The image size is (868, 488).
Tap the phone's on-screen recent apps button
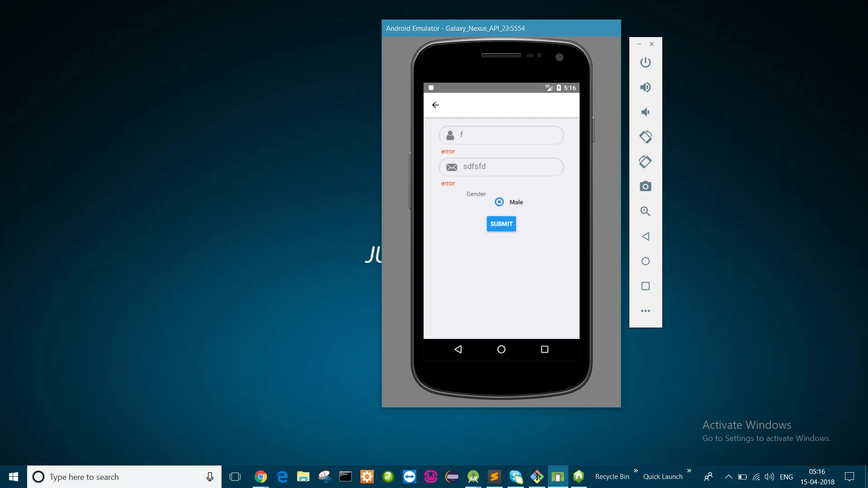pyautogui.click(x=544, y=349)
